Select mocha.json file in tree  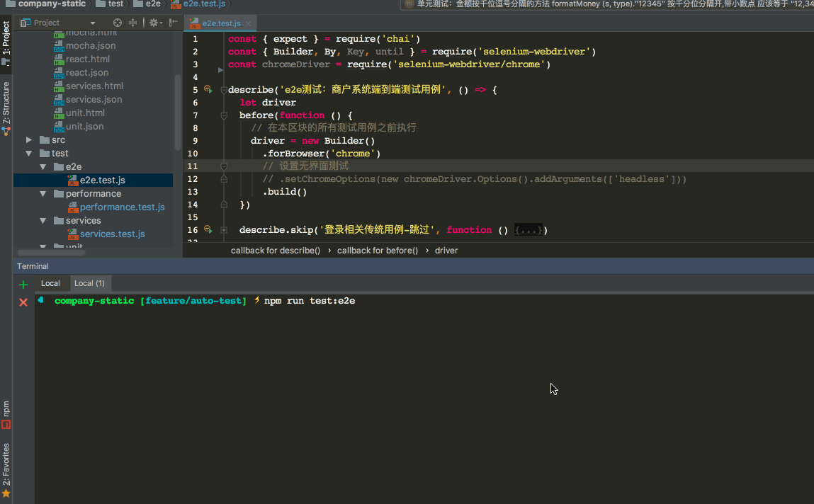tap(91, 45)
